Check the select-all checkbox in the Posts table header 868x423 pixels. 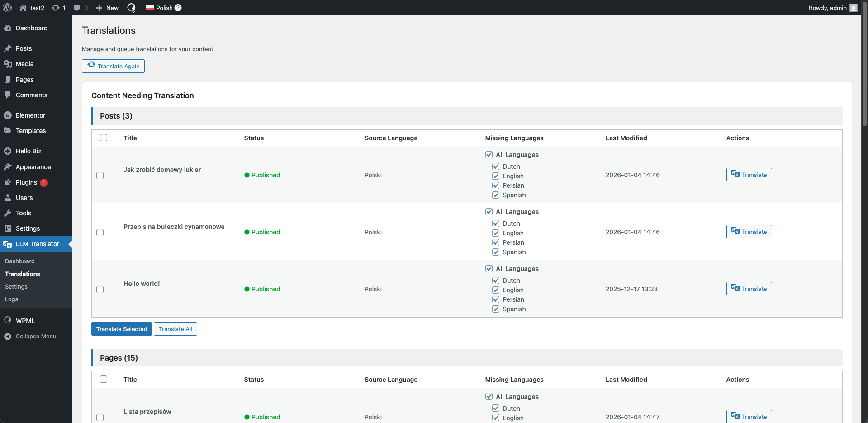pos(104,138)
